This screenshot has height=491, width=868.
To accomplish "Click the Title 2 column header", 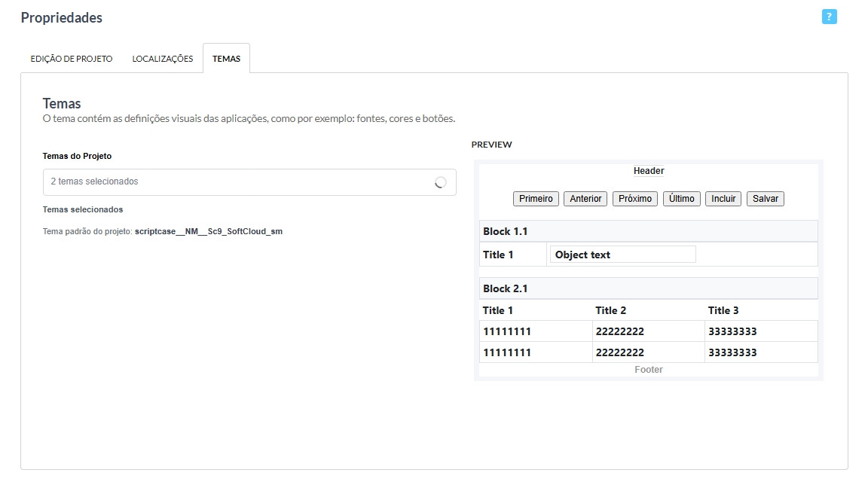I will click(611, 310).
